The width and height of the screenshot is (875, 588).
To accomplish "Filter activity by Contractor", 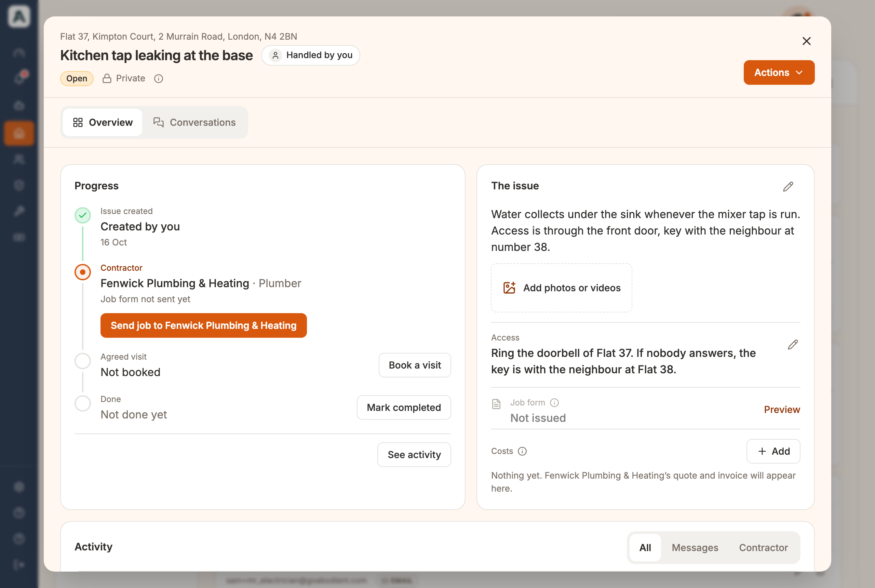I will (x=763, y=548).
